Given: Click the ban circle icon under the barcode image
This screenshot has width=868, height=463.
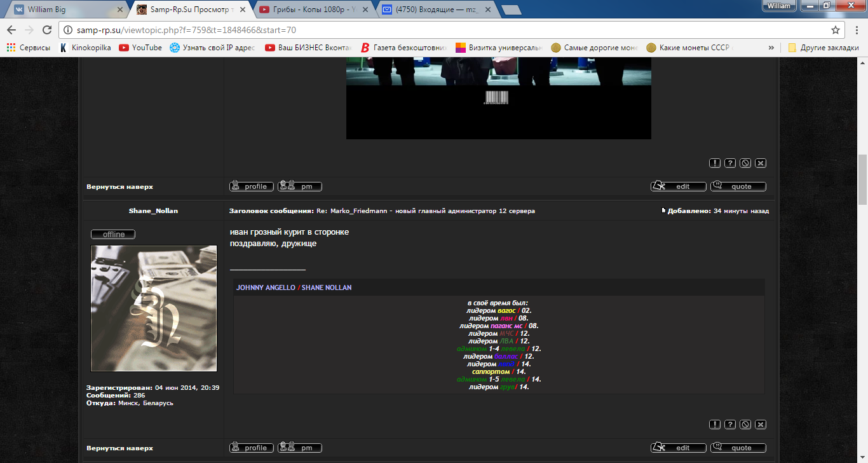Looking at the screenshot, I should click(x=745, y=163).
